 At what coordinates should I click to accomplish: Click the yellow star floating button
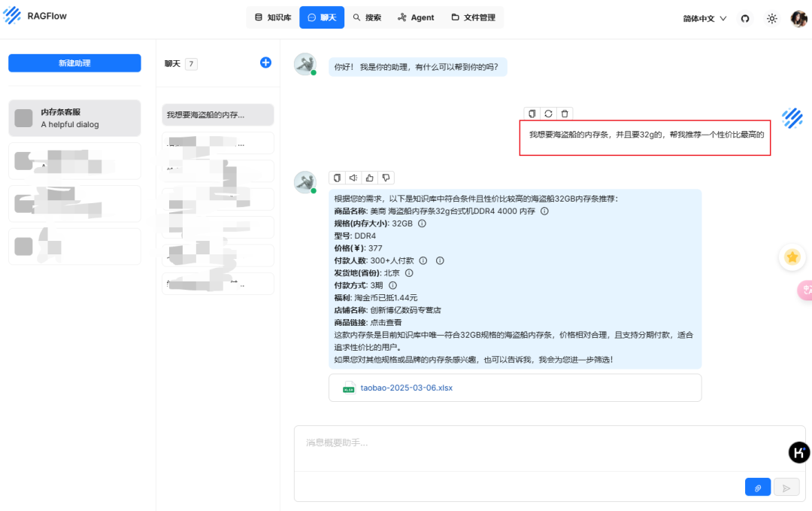click(x=792, y=257)
